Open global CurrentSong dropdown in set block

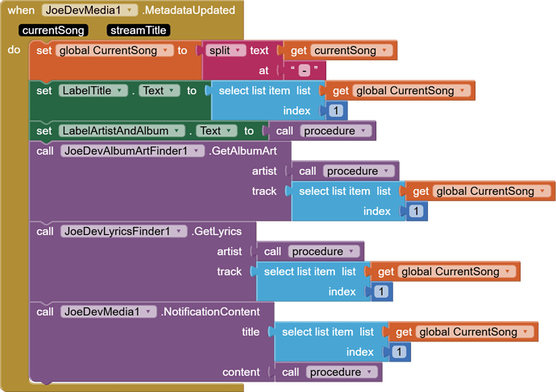click(x=166, y=51)
